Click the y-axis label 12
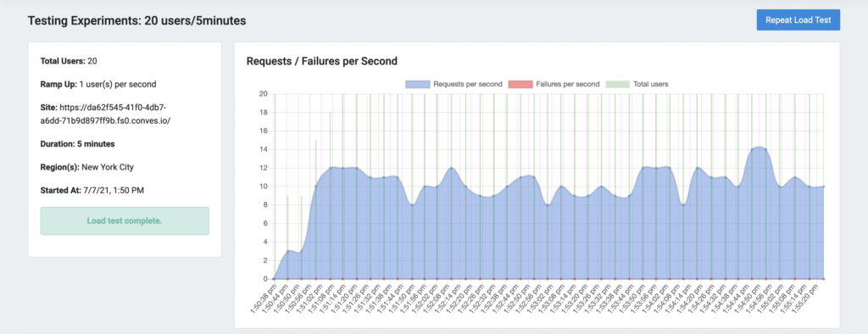This screenshot has height=334, width=868. (x=264, y=168)
